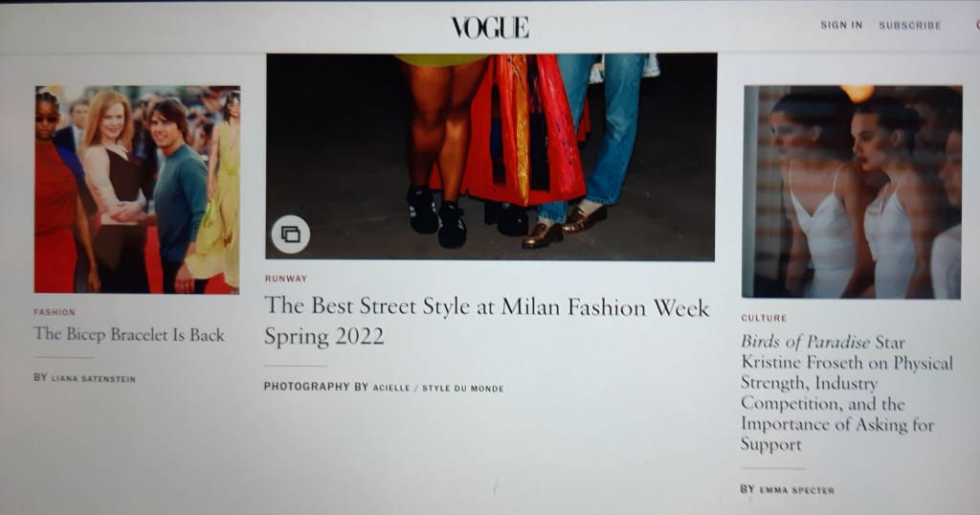Open the Milan street style photo
Image resolution: width=980 pixels, height=515 pixels.
coord(491,157)
